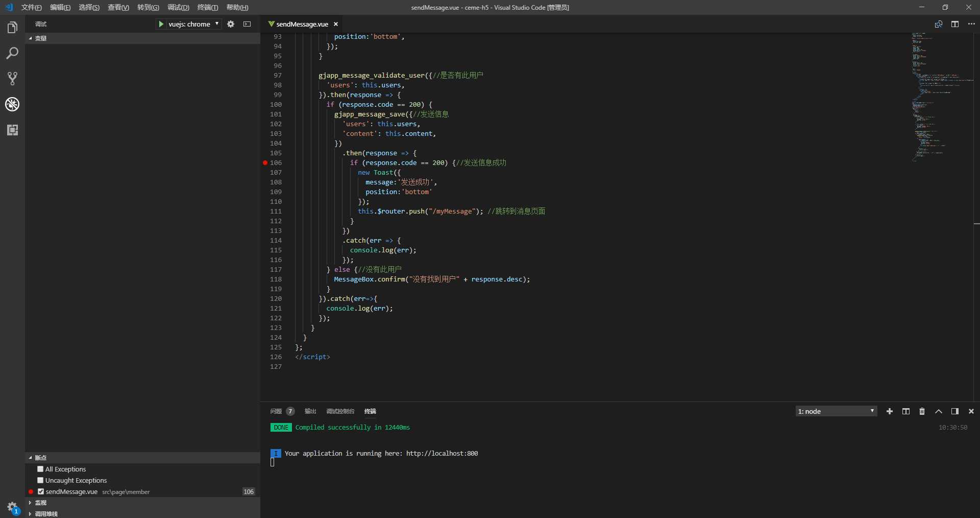
Task: Close the bottom terminal panel
Action: click(971, 411)
